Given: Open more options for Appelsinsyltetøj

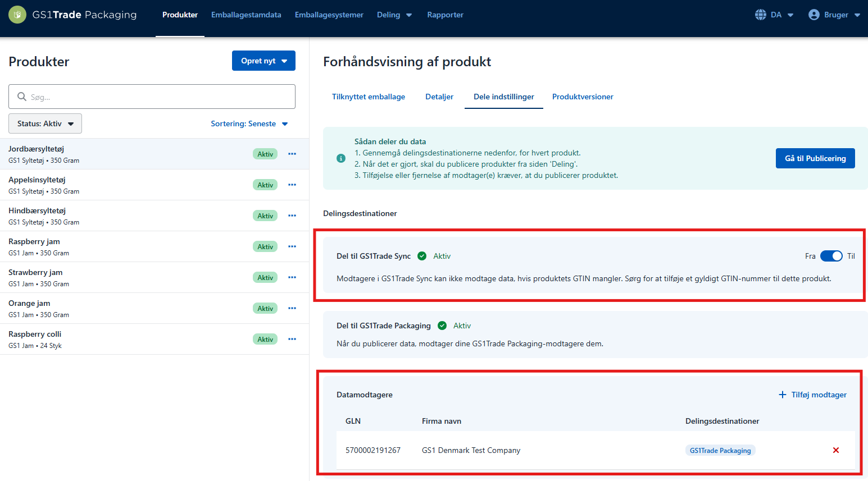Looking at the screenshot, I should 292,185.
